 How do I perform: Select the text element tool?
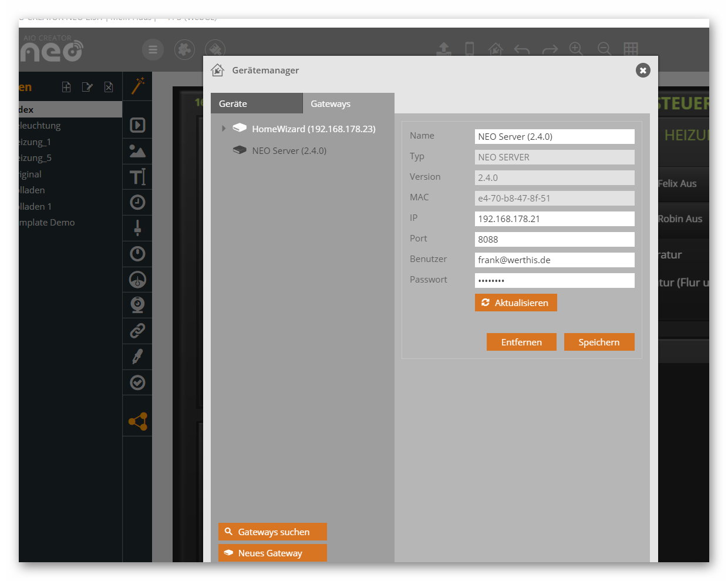pos(137,176)
